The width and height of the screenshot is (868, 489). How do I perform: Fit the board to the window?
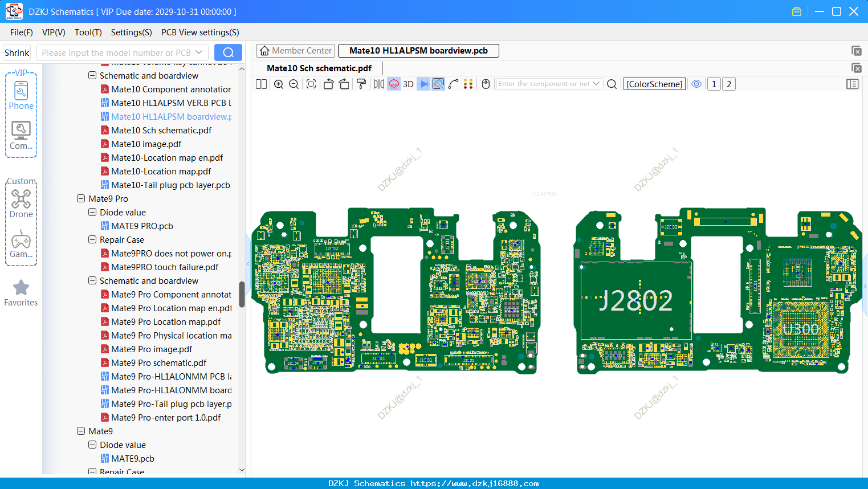tap(311, 84)
